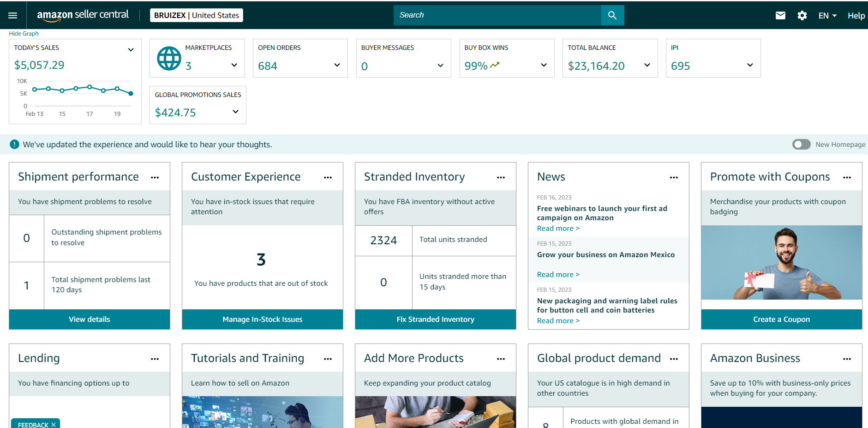Open Stranded Inventory card options menu
The image size is (868, 428).
(501, 177)
